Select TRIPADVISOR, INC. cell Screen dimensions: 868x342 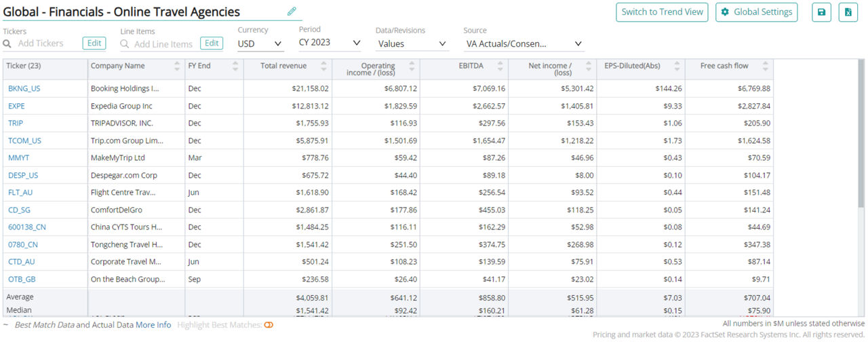coord(136,123)
